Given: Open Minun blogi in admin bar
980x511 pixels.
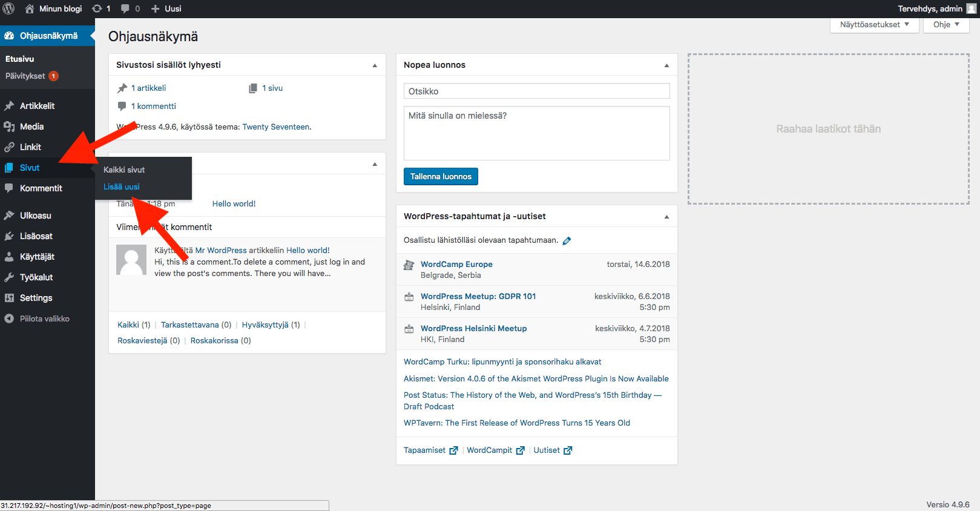Looking at the screenshot, I should (61, 8).
